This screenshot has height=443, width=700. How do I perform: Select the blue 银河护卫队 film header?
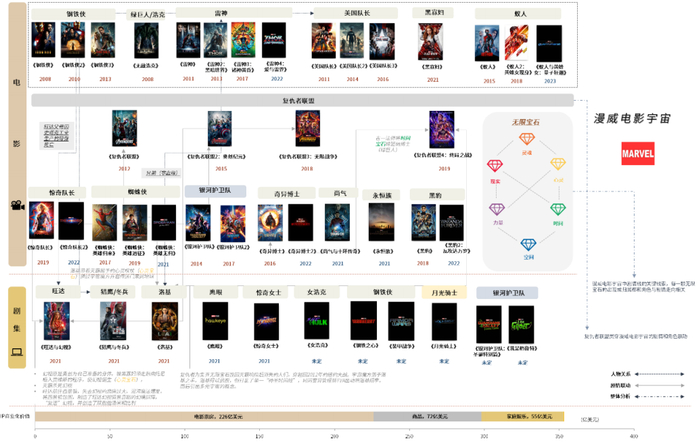(215, 191)
